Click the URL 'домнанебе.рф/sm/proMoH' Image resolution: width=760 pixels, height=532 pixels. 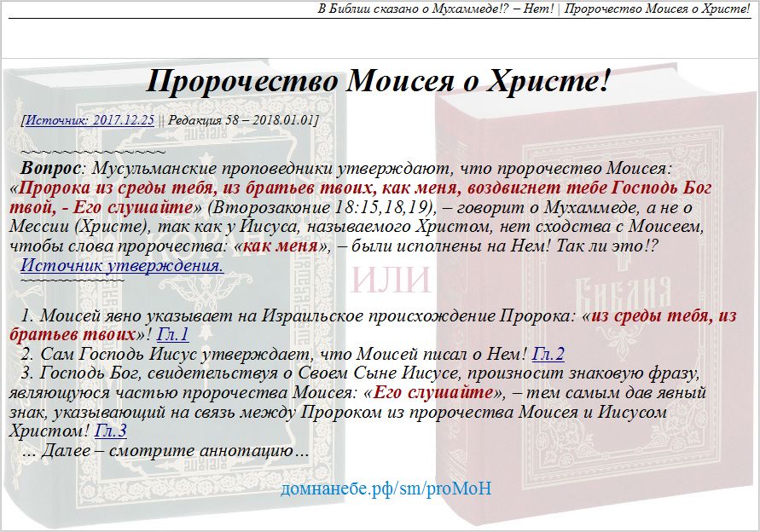[386, 489]
